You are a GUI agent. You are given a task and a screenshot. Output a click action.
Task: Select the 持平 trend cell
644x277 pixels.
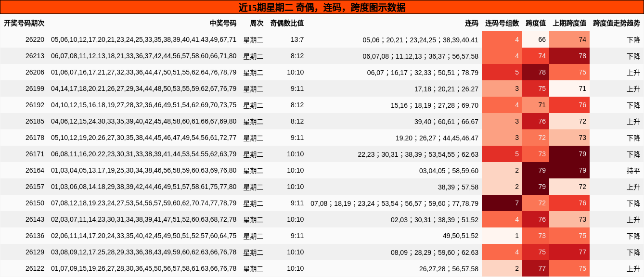[x=633, y=170]
